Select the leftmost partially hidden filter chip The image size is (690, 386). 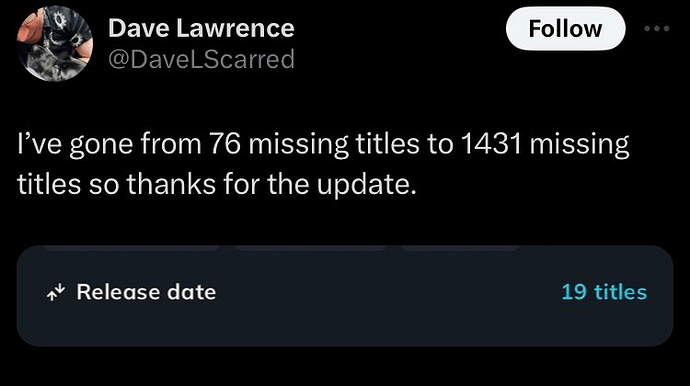point(132,249)
